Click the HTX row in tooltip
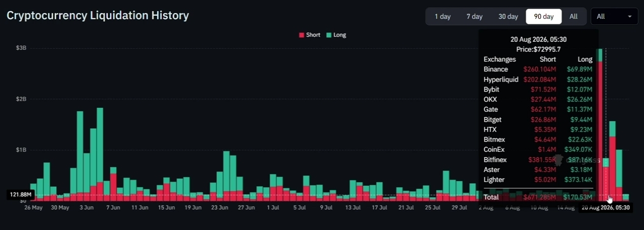This screenshot has width=644, height=230. [538, 130]
